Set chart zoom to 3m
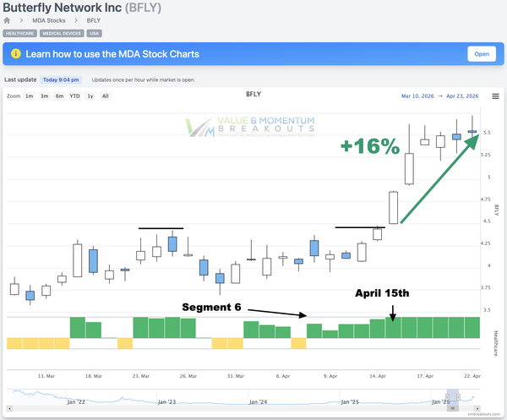This screenshot has height=420, width=507. (44, 96)
